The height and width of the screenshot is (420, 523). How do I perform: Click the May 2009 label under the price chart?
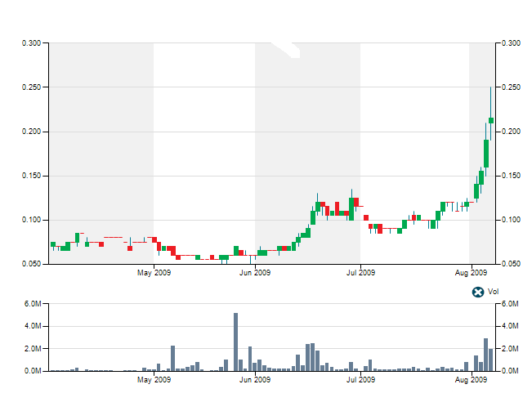coord(154,273)
